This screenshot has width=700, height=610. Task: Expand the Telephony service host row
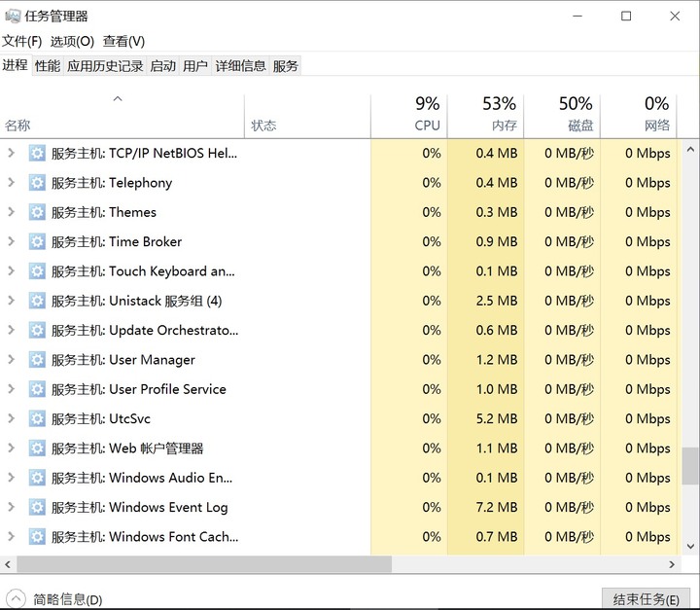pyautogui.click(x=11, y=183)
